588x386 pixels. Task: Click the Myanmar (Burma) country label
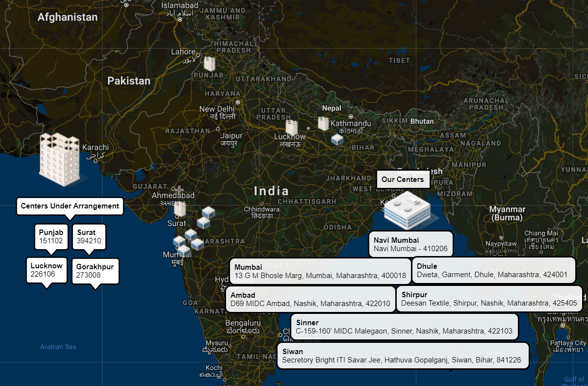tap(508, 213)
